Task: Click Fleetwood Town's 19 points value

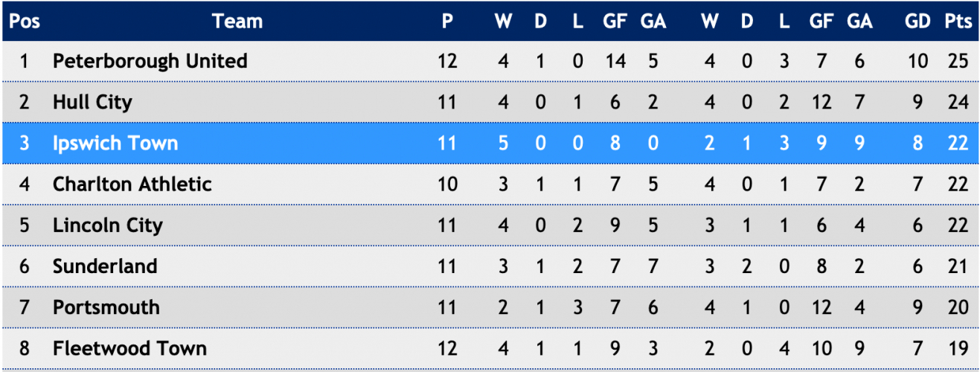Action: point(958,347)
